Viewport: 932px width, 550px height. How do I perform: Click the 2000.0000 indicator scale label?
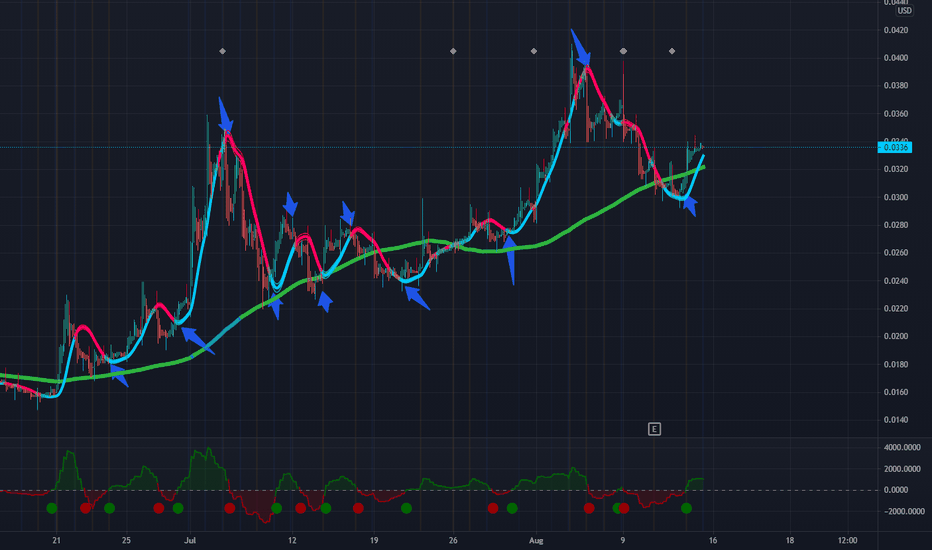(x=902, y=469)
